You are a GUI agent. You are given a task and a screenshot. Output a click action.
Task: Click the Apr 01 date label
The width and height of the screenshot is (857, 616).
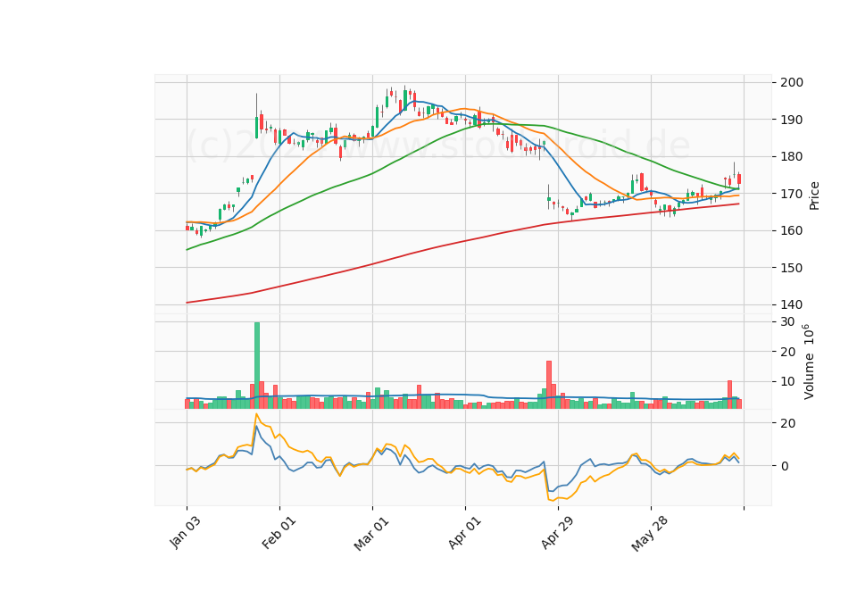point(464,532)
